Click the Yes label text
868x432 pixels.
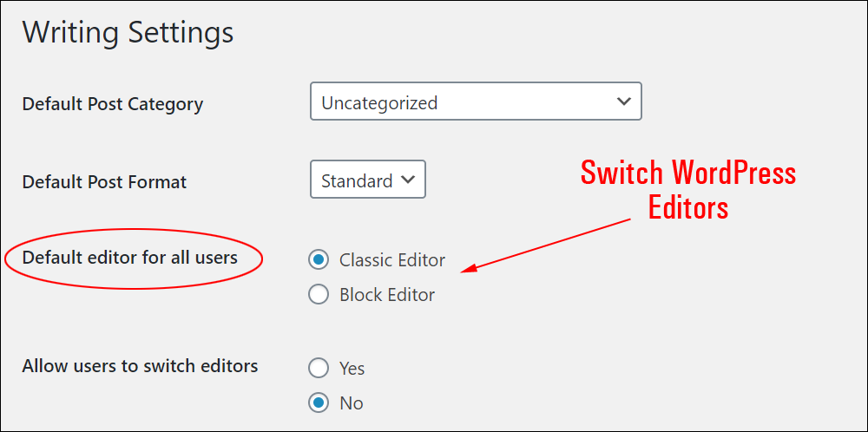point(352,369)
